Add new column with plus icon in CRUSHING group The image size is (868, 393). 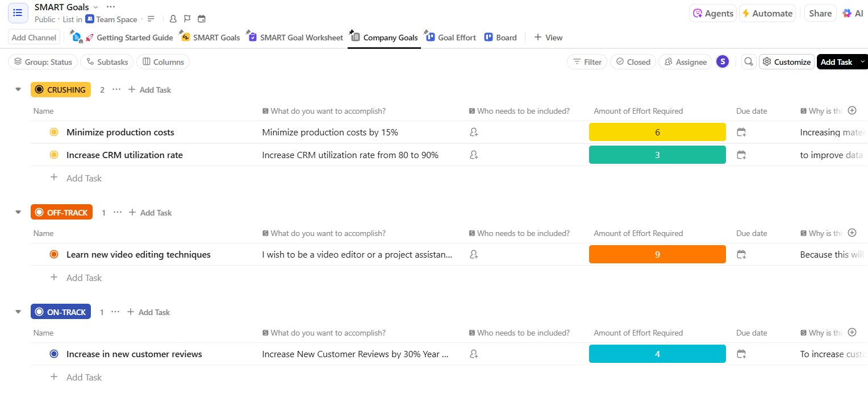point(852,111)
